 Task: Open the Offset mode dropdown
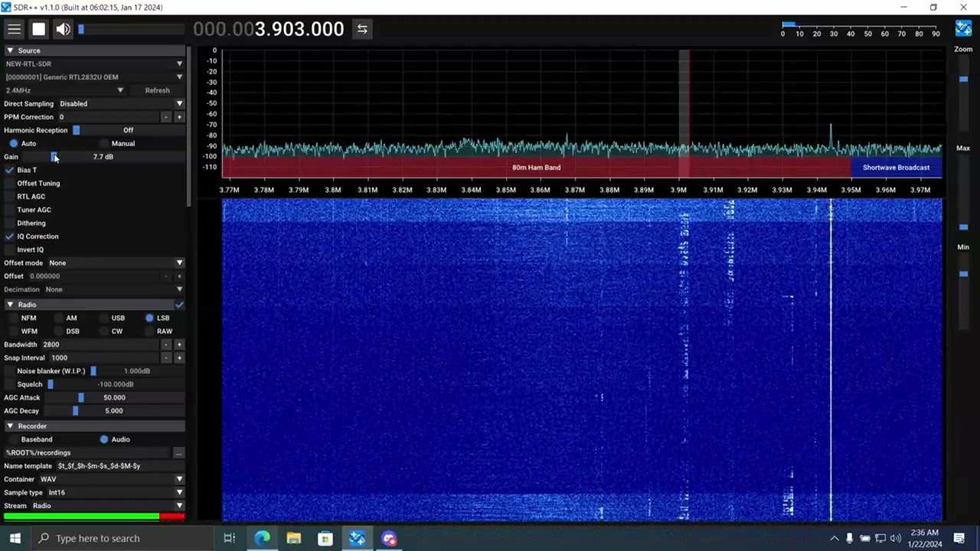pos(116,262)
